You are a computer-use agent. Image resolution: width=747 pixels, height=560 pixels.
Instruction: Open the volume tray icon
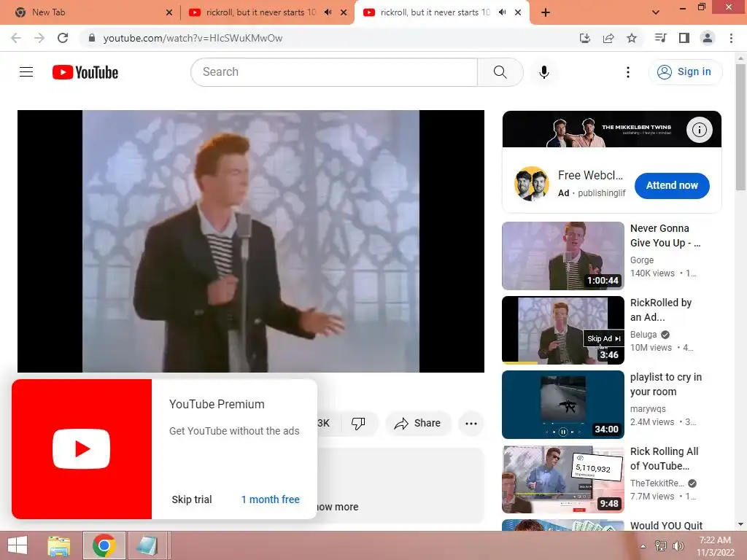tap(678, 546)
